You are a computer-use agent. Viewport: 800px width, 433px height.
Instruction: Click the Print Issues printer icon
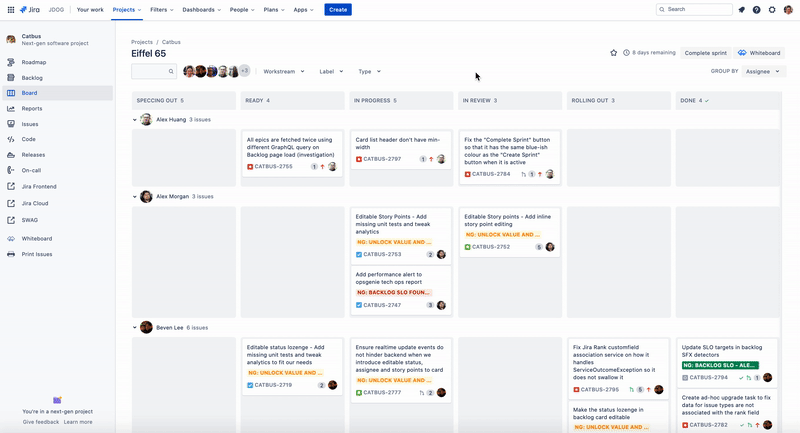click(11, 254)
